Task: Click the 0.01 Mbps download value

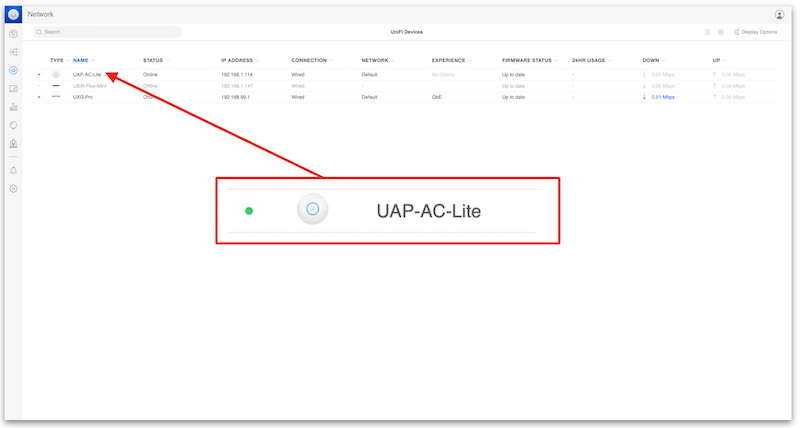Action: (x=663, y=97)
